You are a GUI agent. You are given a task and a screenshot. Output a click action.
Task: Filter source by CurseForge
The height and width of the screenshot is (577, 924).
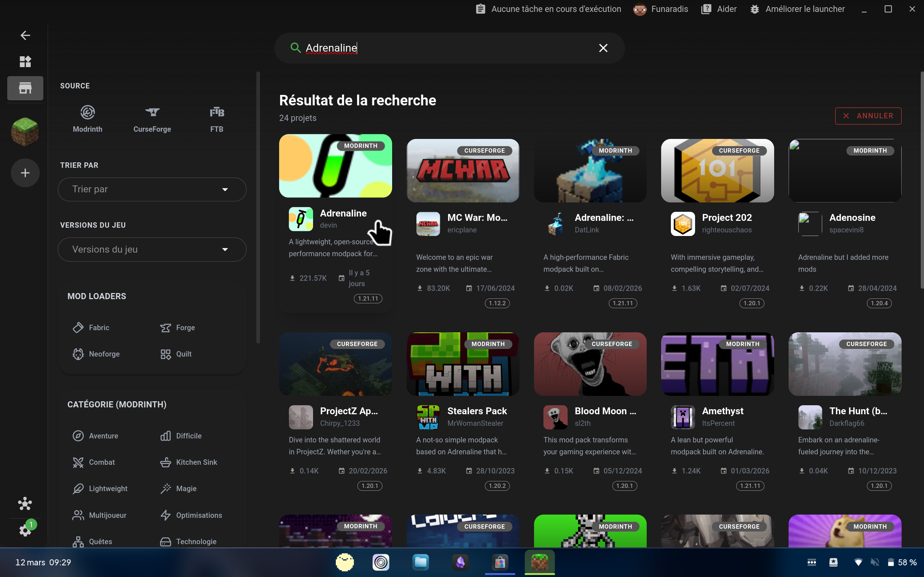coord(152,119)
